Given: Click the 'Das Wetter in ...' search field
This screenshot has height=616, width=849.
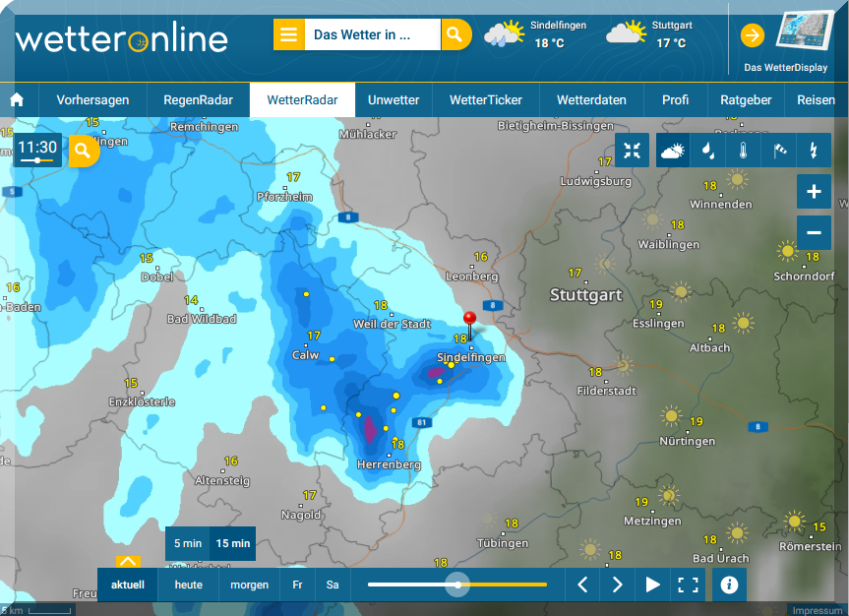Looking at the screenshot, I should tap(372, 34).
